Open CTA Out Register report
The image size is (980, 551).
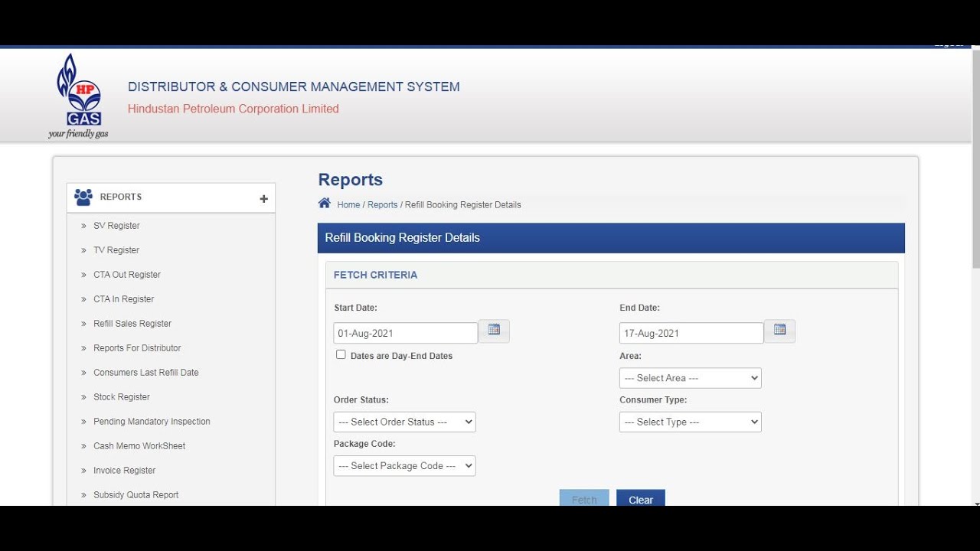coord(127,275)
